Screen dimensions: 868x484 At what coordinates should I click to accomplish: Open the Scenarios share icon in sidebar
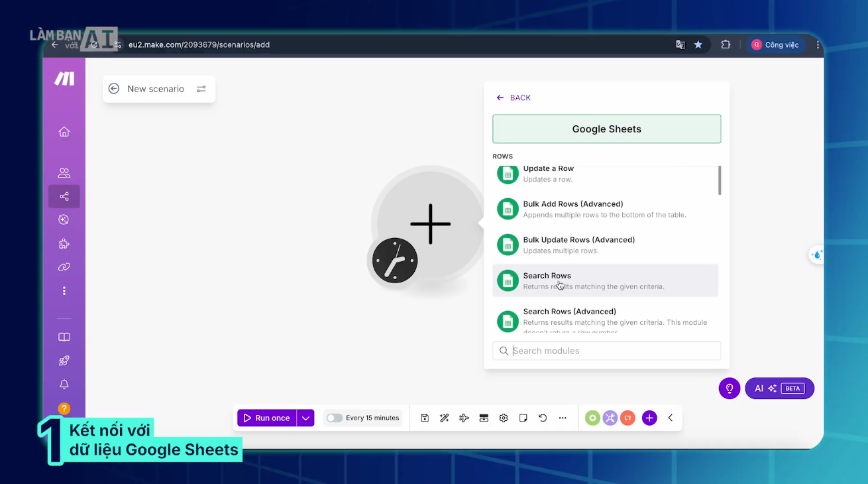(x=64, y=196)
